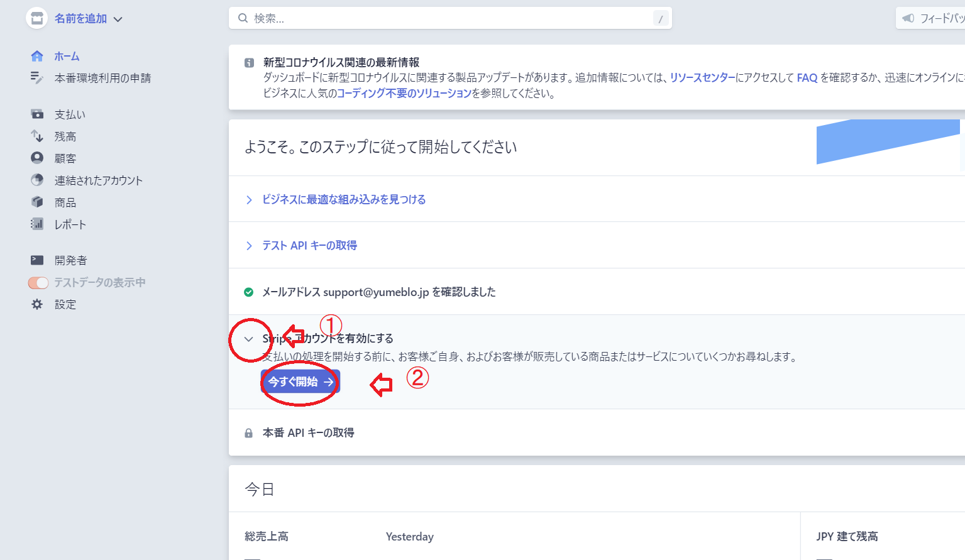Open 残高 in sidebar

[65, 136]
